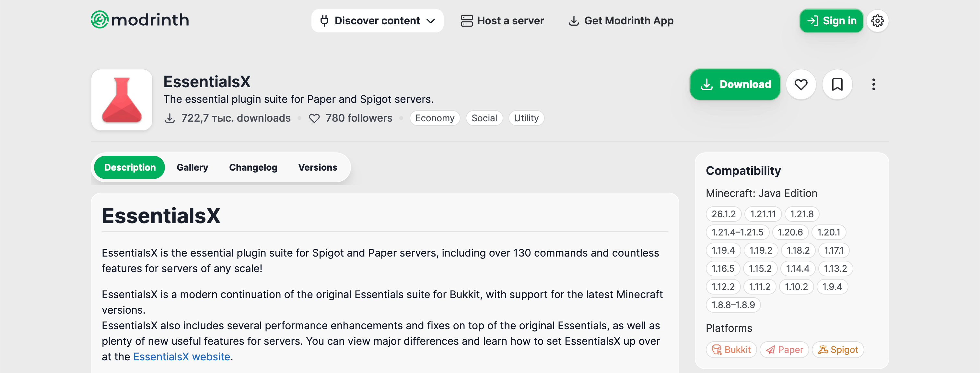Choose the 1.11.2 version chip
The height and width of the screenshot is (373, 980).
760,287
